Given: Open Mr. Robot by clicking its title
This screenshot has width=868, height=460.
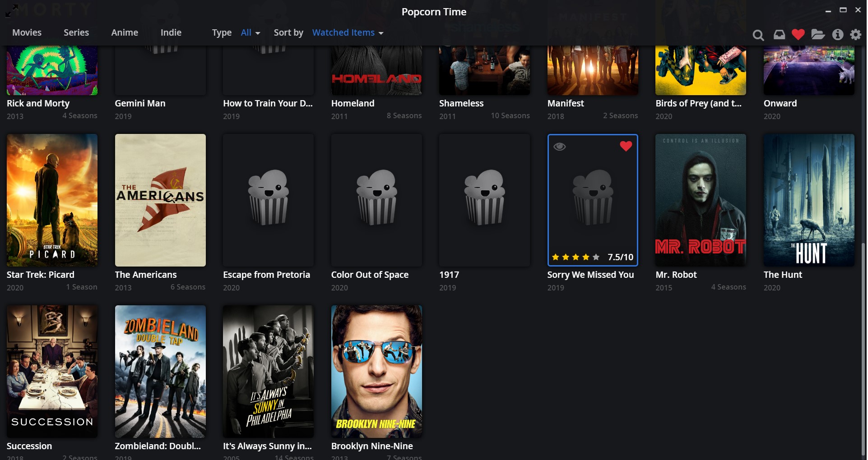Looking at the screenshot, I should pos(676,274).
